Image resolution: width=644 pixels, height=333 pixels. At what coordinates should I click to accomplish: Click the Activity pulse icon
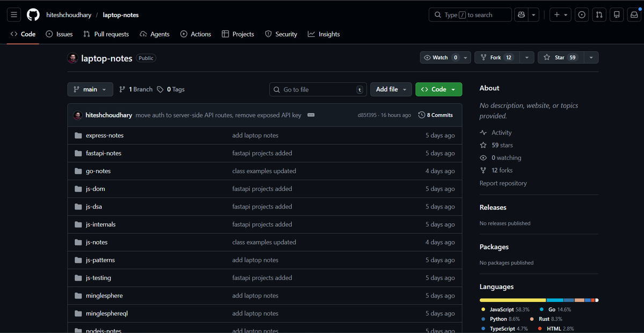(484, 132)
